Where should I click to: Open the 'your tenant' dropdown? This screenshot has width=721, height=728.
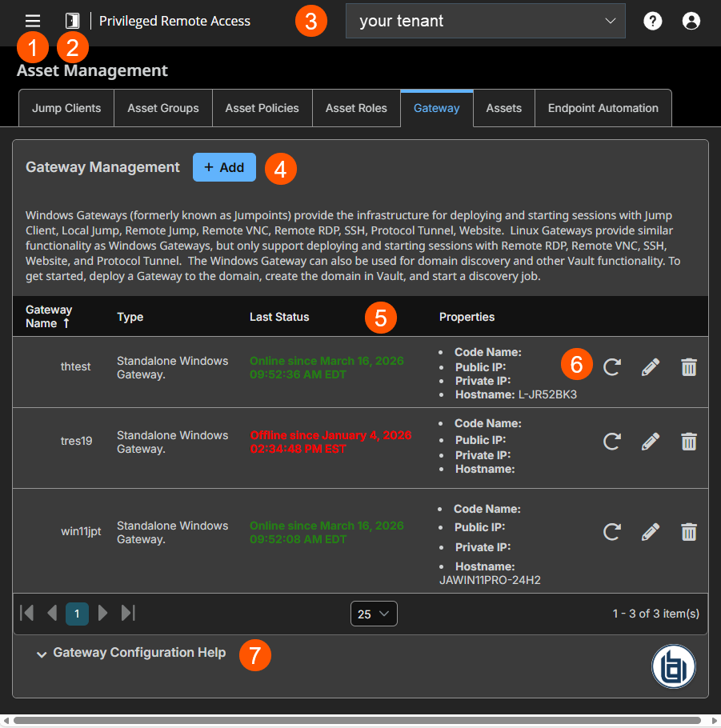[486, 21]
